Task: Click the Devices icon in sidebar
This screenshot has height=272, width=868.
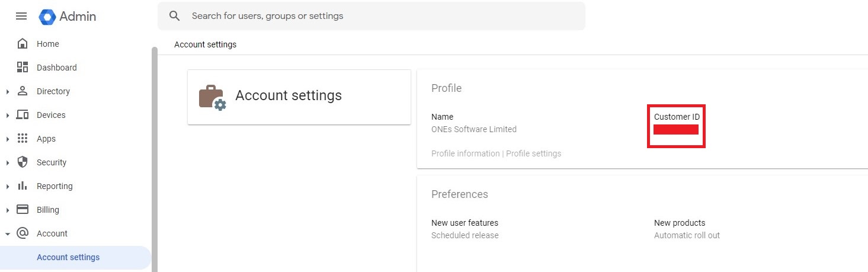Action: [x=23, y=115]
